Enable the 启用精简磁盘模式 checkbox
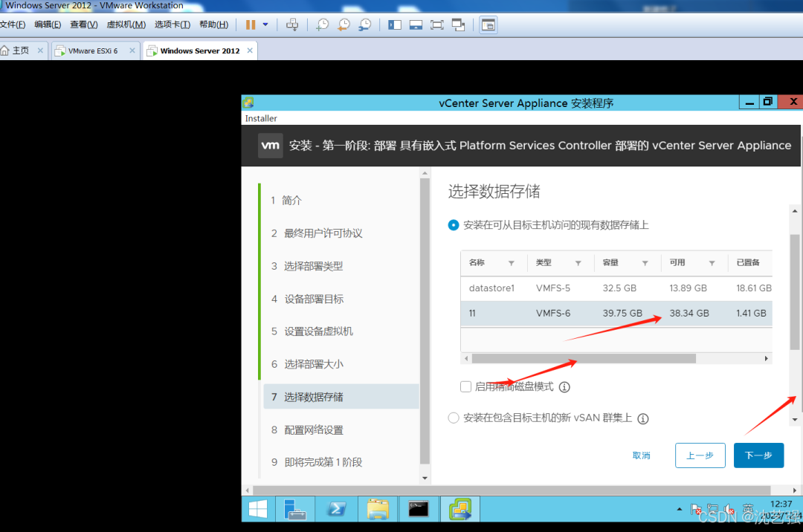 (465, 386)
